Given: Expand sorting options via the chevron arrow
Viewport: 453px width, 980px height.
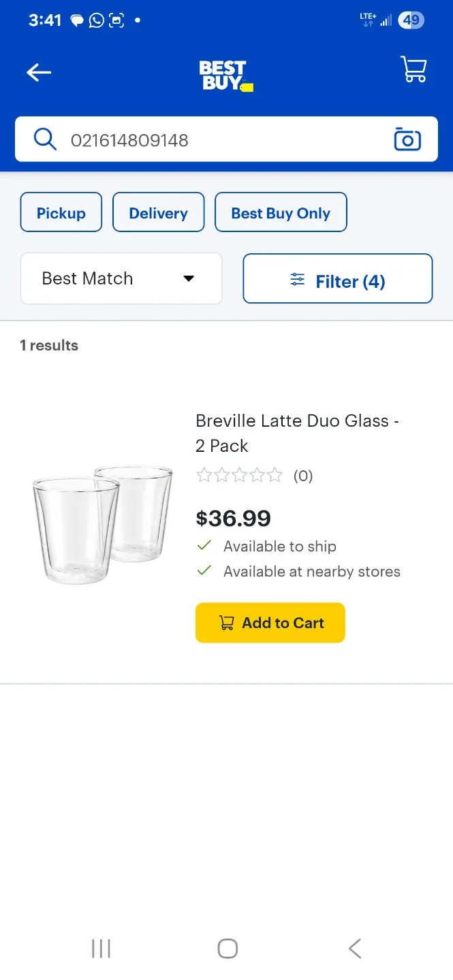Looking at the screenshot, I should pos(189,278).
